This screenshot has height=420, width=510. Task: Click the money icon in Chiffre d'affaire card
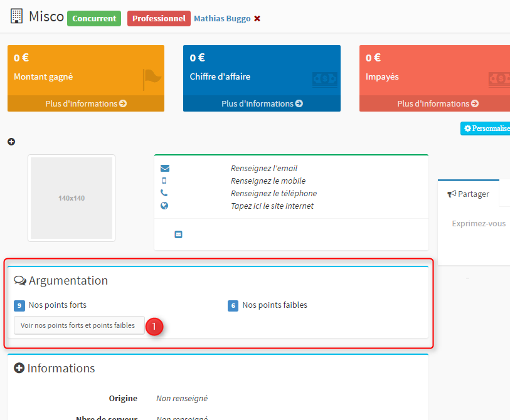pos(324,80)
